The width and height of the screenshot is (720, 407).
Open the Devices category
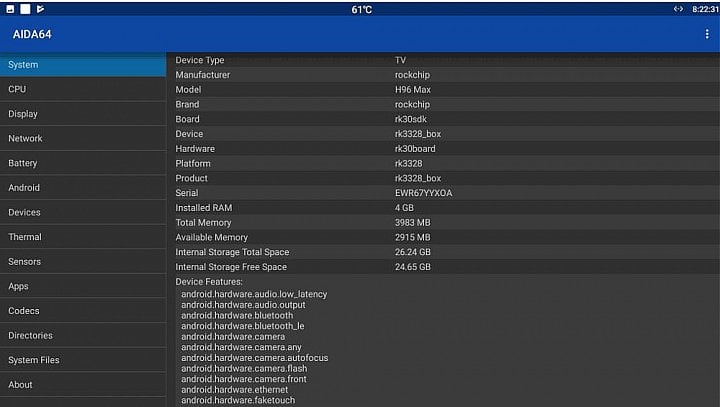[x=83, y=212]
